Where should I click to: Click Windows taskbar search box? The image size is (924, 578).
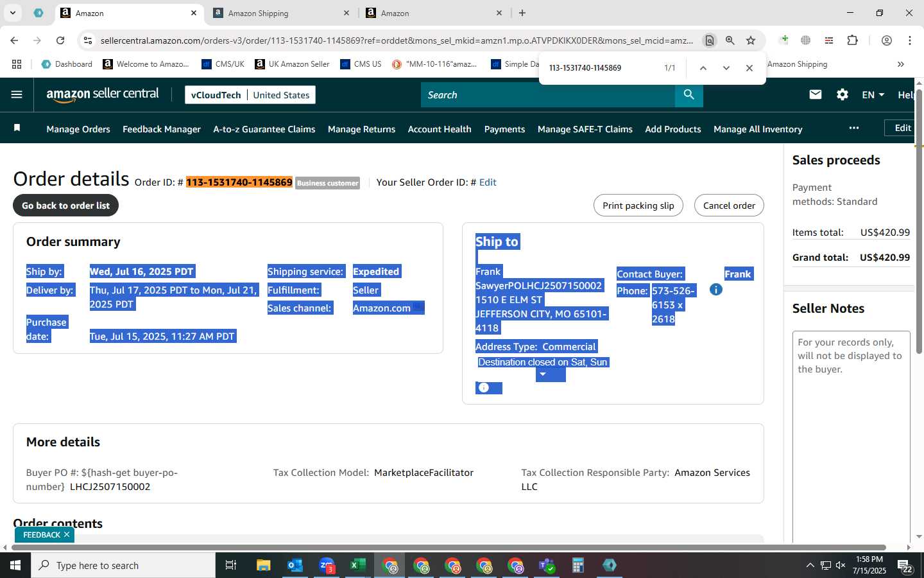point(123,565)
